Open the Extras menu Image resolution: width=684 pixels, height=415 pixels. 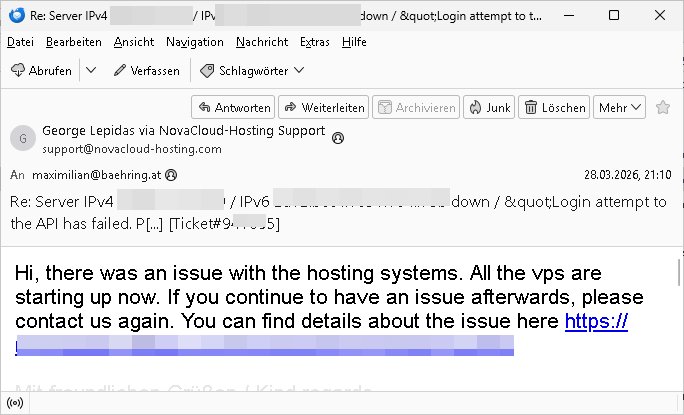click(x=314, y=42)
